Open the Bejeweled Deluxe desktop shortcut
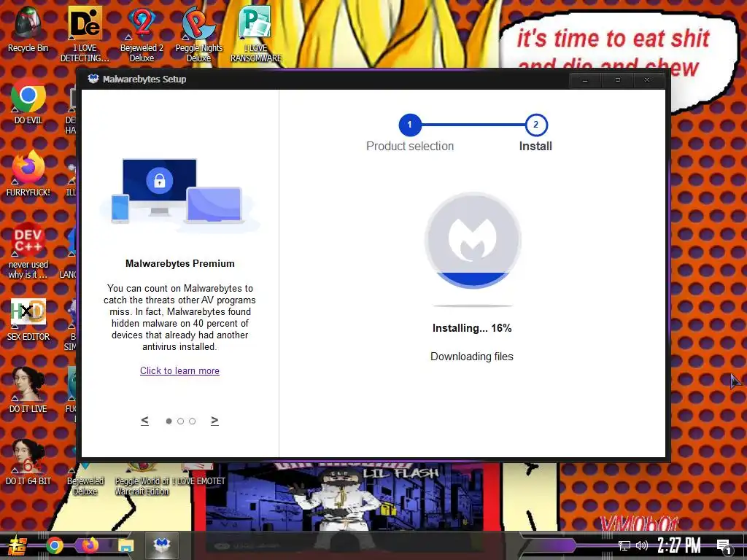This screenshot has height=560, width=747. point(85,480)
